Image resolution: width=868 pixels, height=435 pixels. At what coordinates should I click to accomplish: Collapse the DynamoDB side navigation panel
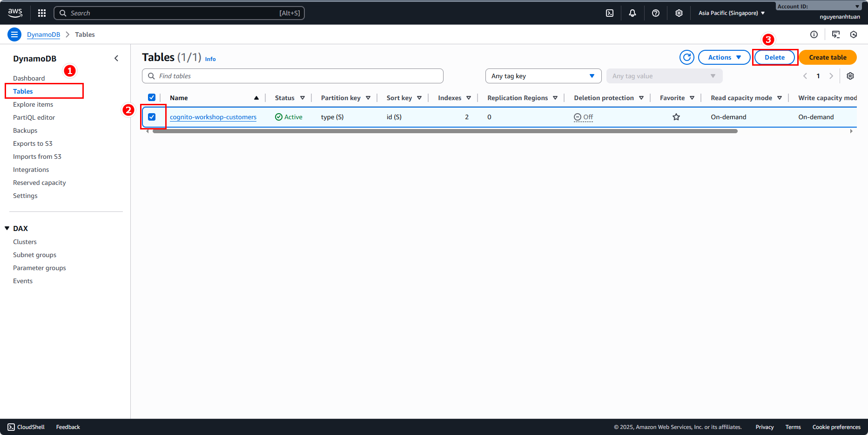click(116, 58)
